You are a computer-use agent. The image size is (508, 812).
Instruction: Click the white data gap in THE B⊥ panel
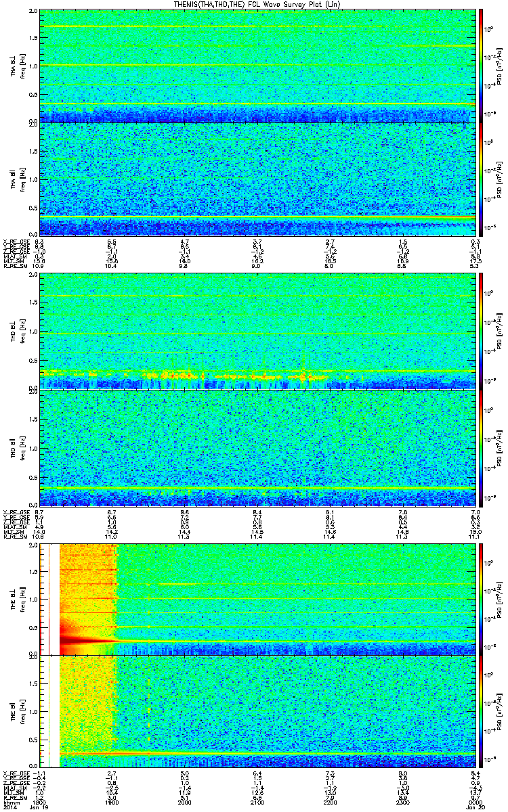(x=55, y=598)
